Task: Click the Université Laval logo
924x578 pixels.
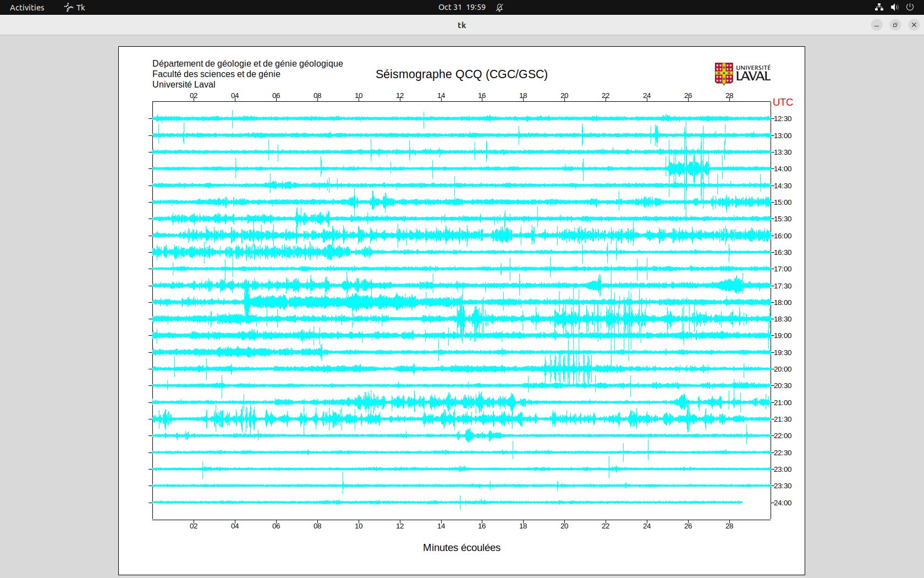Action: [x=743, y=74]
